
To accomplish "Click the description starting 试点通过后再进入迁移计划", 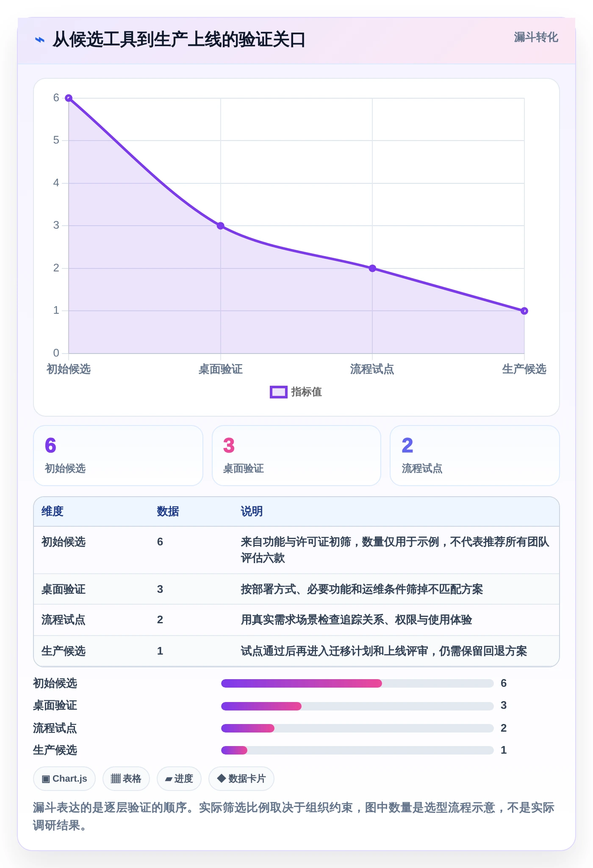I will pos(384,651).
